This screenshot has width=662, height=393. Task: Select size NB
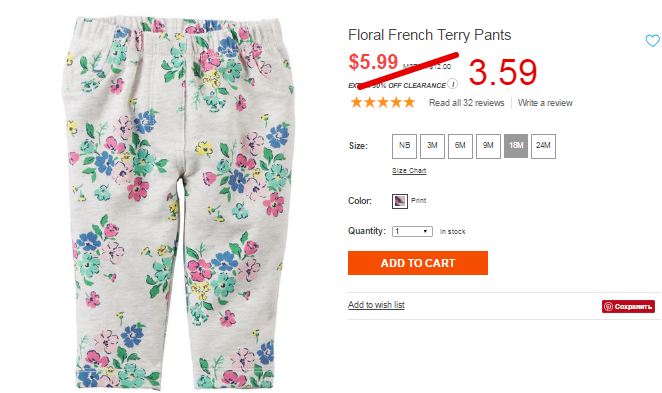[x=404, y=146]
